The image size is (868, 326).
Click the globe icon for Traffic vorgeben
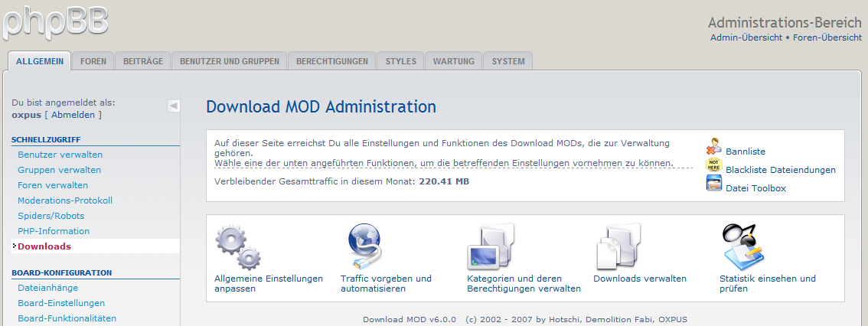coord(364,247)
